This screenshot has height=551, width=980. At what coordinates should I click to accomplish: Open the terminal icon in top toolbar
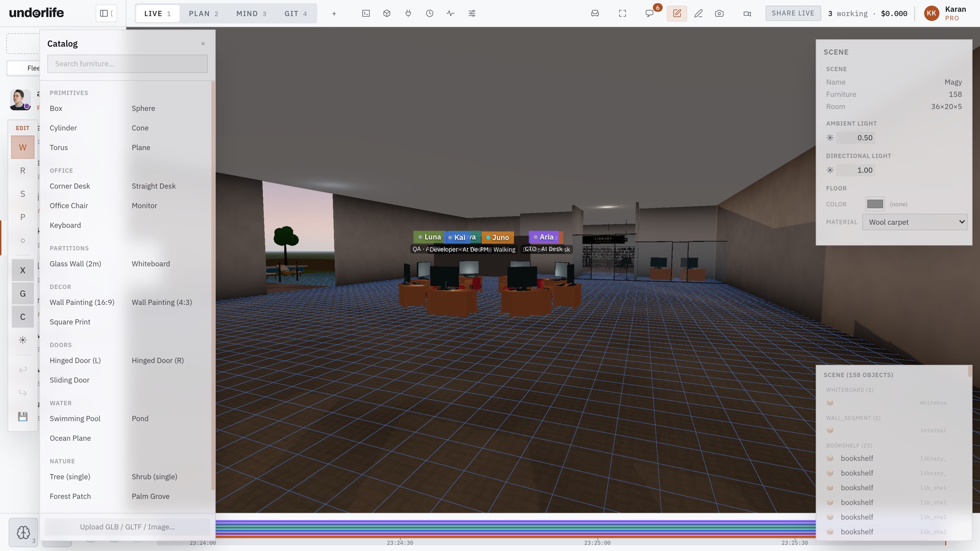click(x=366, y=13)
